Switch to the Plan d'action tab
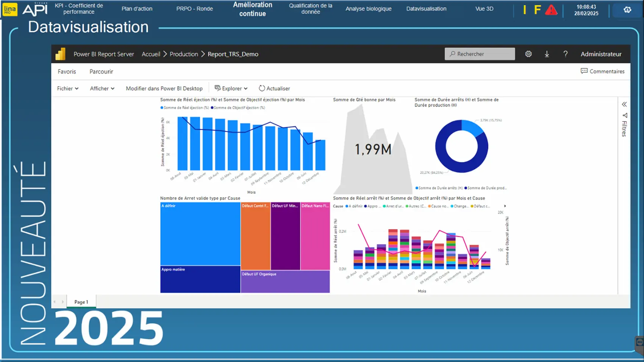The width and height of the screenshot is (644, 362). point(137,9)
